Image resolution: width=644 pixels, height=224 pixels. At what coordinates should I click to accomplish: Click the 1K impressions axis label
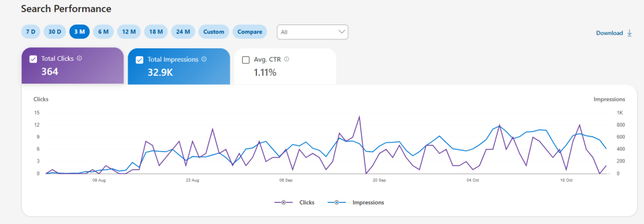point(620,113)
